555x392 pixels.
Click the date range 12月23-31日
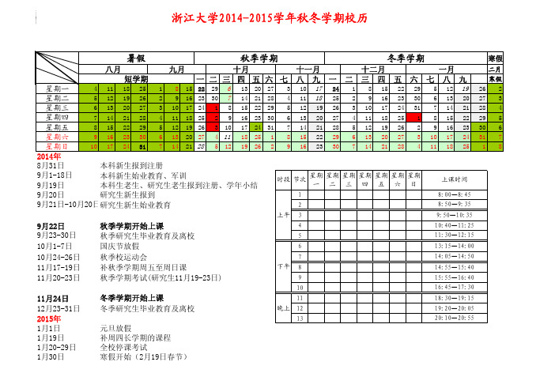[x=59, y=309]
